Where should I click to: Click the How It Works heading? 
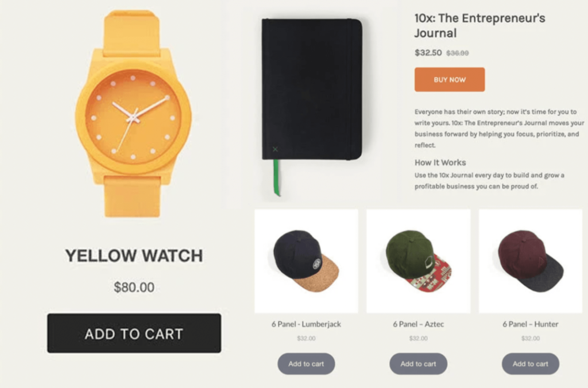[x=440, y=162]
